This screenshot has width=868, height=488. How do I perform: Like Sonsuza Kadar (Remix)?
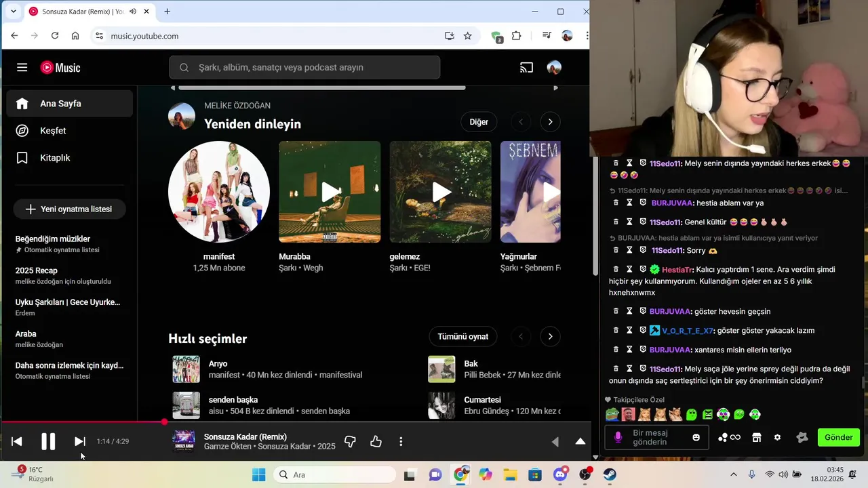[376, 441]
